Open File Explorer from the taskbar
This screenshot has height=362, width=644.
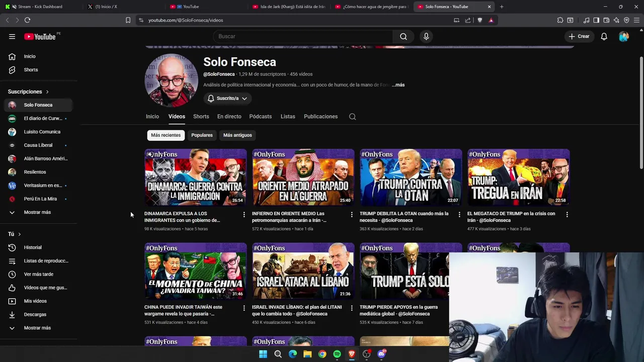(x=307, y=354)
